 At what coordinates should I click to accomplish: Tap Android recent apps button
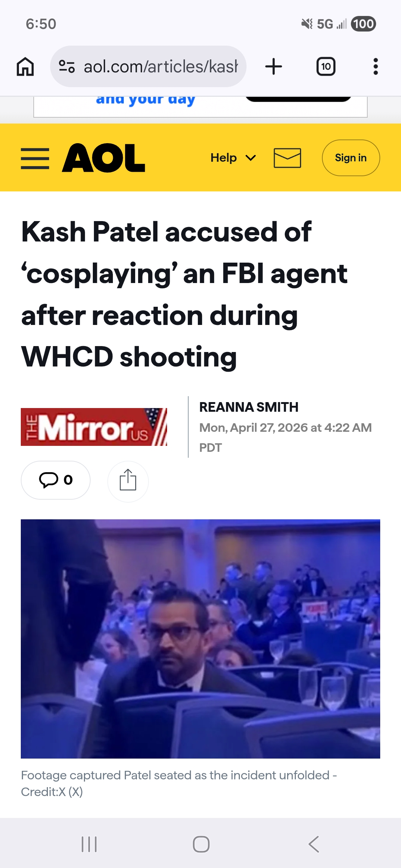coord(89,844)
